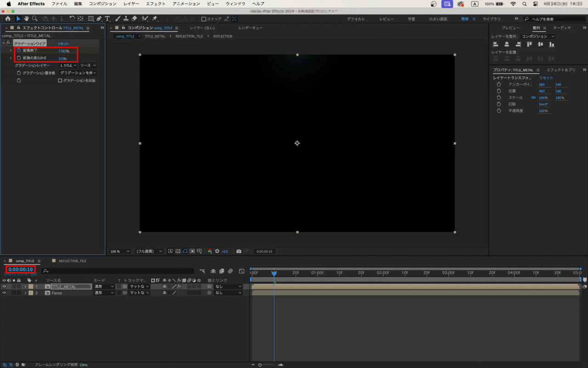This screenshot has width=588, height=368.
Task: Take snapshot with camera icon
Action: tap(238, 251)
